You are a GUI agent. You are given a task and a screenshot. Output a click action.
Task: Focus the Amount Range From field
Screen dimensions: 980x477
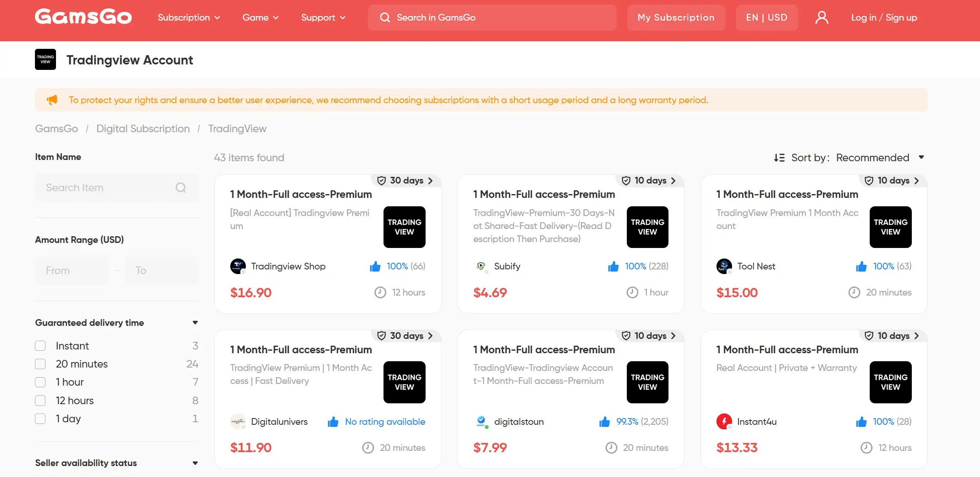72,270
